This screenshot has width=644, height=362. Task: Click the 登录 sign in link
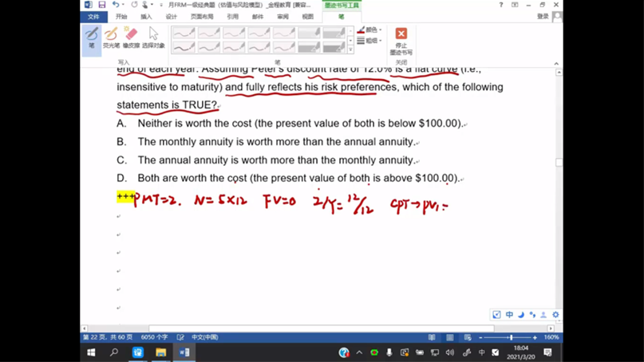[x=543, y=17]
